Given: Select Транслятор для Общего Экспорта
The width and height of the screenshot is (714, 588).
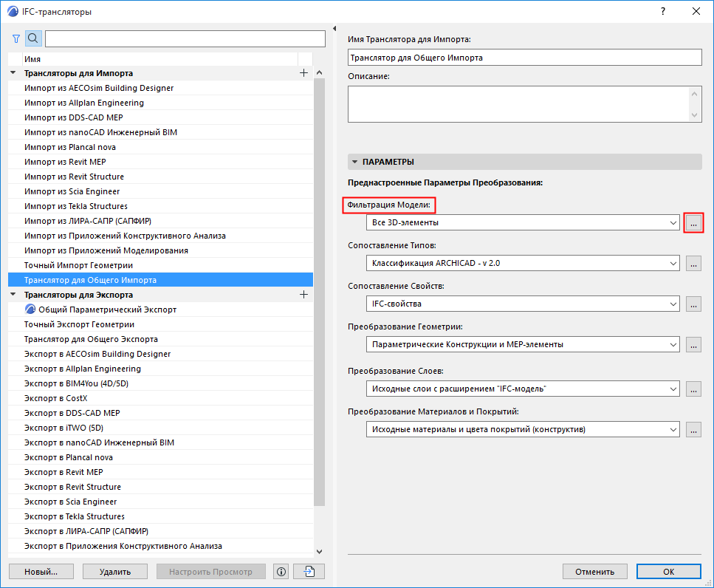Looking at the screenshot, I should 160,339.
